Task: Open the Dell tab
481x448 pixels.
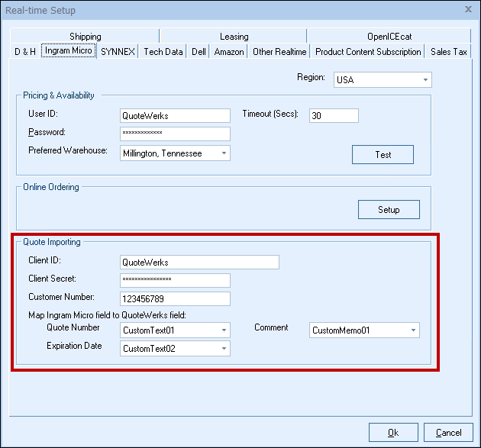Action: pyautogui.click(x=199, y=51)
